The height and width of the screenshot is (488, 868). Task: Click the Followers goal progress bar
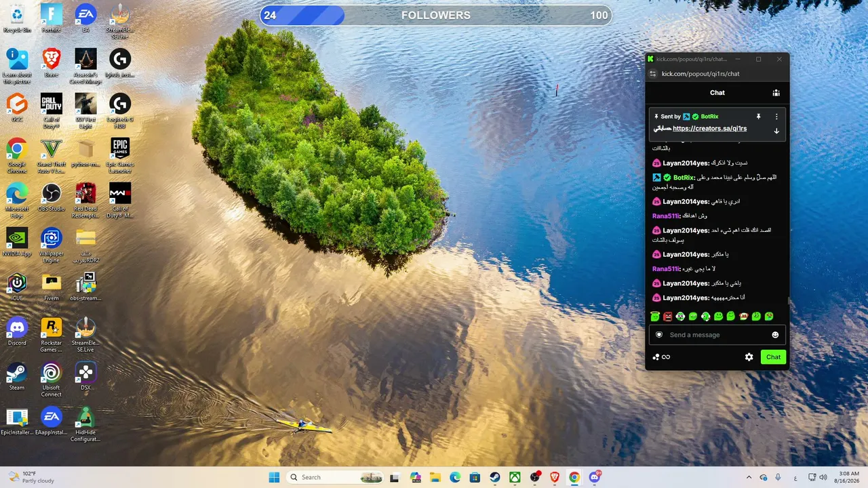click(435, 16)
